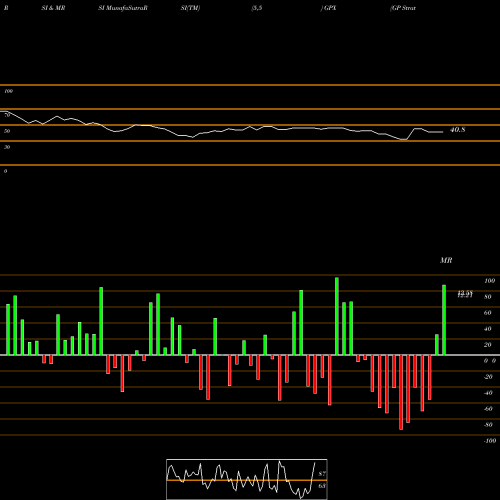Click the -100 label on the MR axis

(490, 441)
